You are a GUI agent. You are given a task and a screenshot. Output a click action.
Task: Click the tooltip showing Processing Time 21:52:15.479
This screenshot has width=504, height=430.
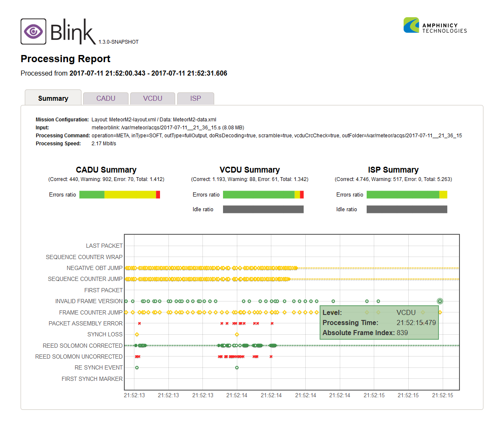[378, 322]
